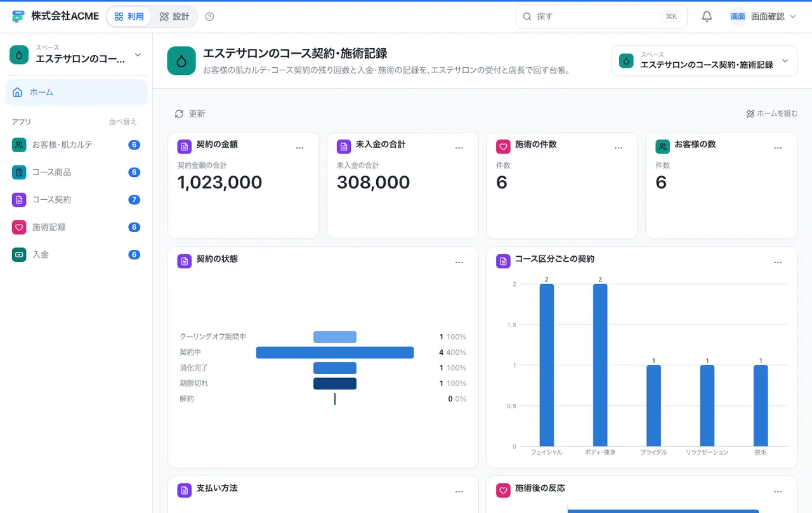Click the コース商品 clipboard icon
This screenshot has width=812, height=513.
coord(19,172)
